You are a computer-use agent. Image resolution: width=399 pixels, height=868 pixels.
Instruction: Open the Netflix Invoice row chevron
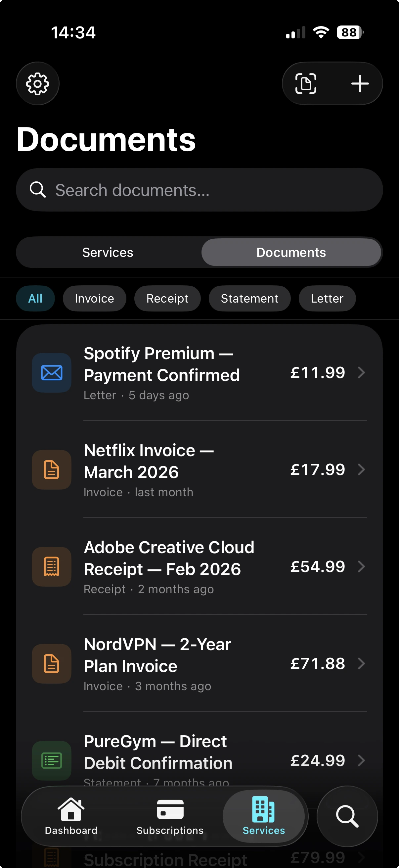[x=361, y=470]
